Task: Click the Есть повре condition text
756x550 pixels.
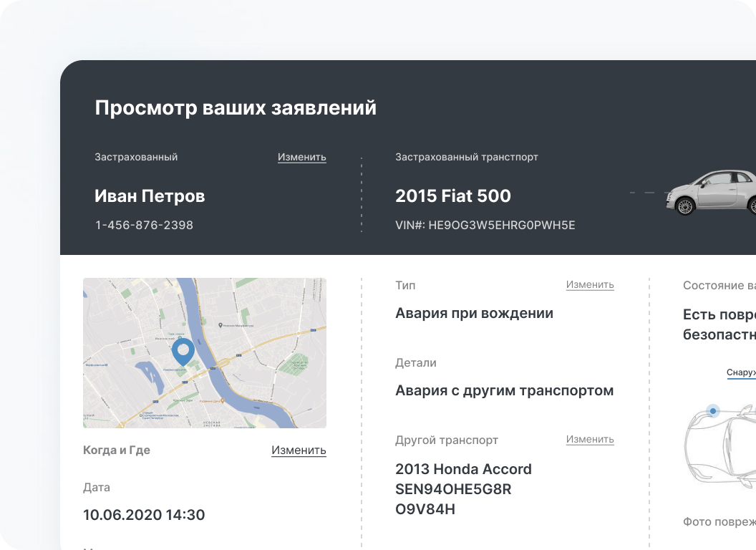Action: pyautogui.click(x=719, y=324)
